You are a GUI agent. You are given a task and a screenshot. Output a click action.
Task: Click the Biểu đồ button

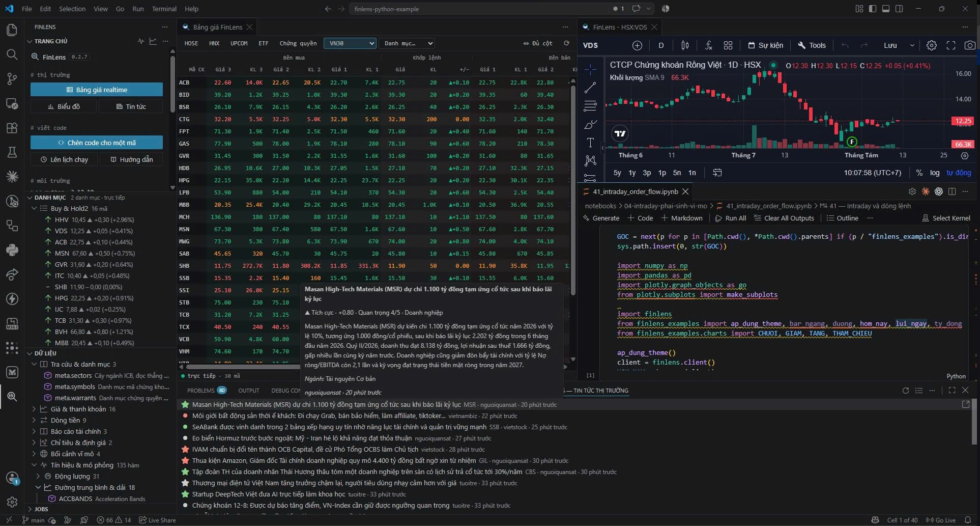[x=64, y=106]
